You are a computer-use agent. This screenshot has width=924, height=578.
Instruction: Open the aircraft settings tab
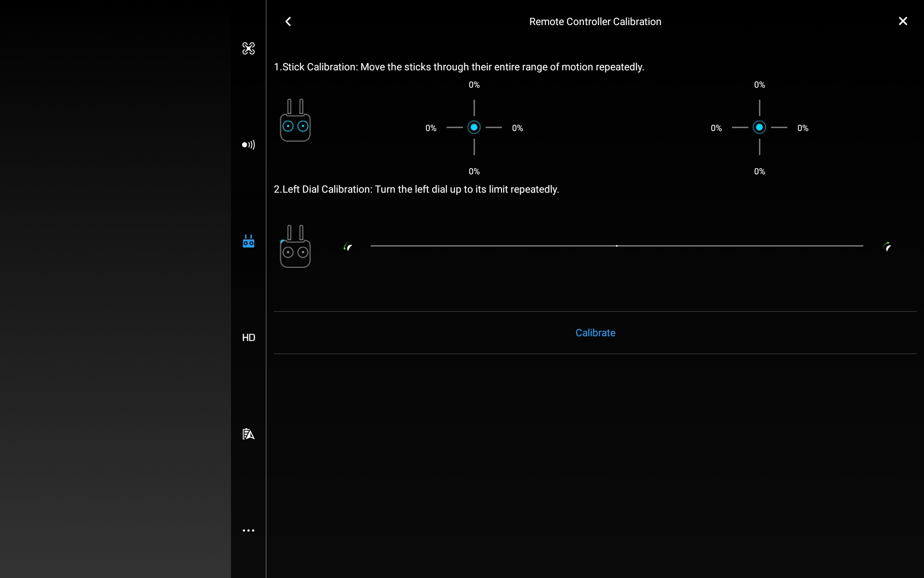(x=248, y=48)
